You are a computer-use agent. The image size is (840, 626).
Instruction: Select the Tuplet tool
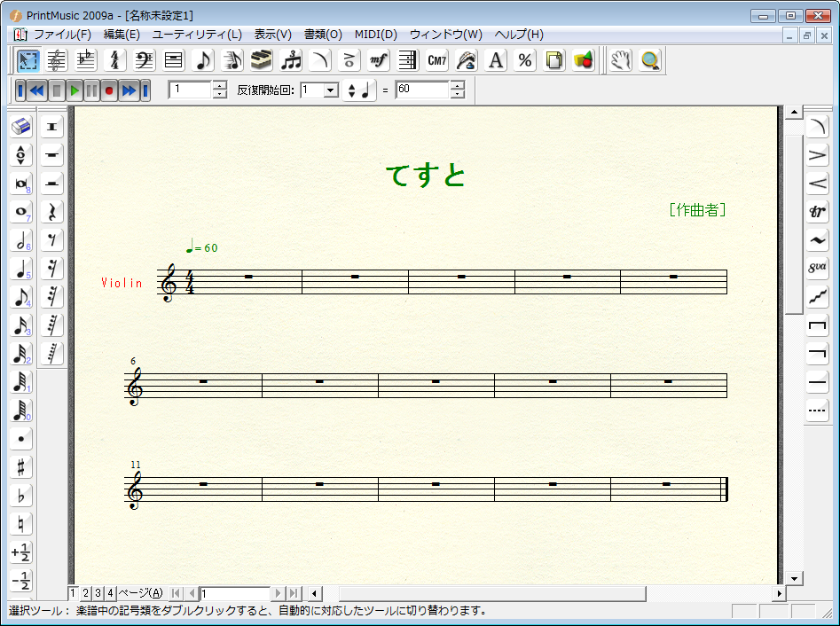click(291, 60)
